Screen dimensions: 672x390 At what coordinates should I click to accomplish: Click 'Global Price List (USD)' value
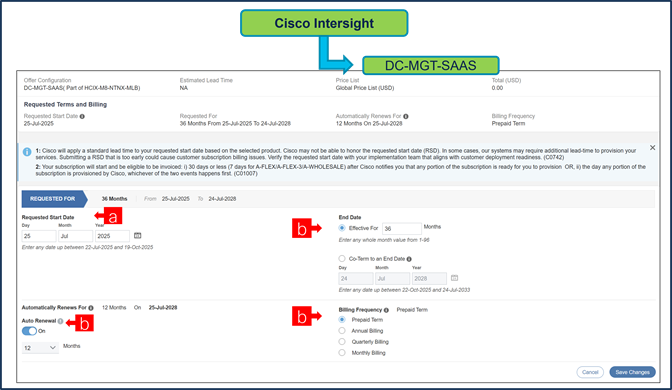(365, 88)
